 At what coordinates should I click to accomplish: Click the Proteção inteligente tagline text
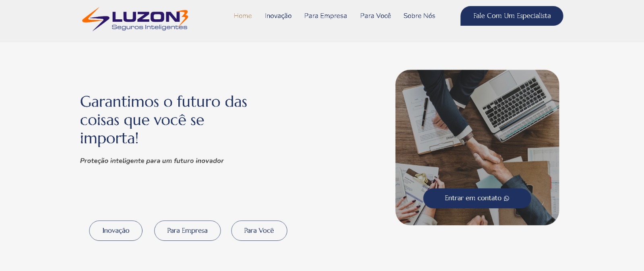(x=152, y=161)
